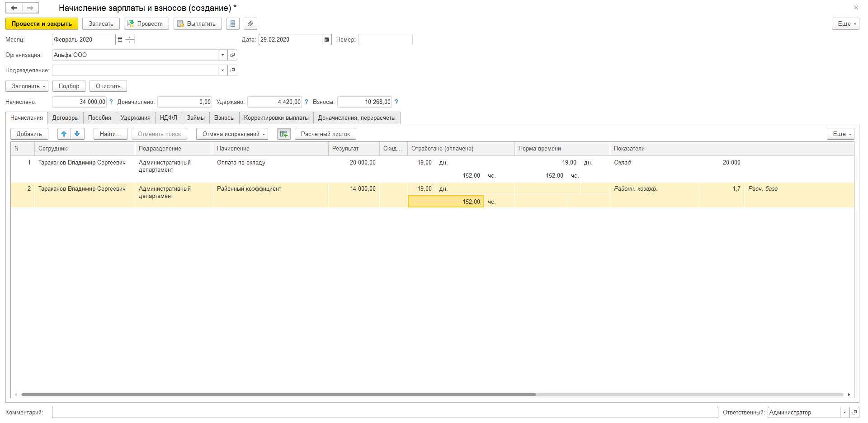This screenshot has width=868, height=423.
Task: Open the calendar picker for the Дата field
Action: tap(327, 40)
